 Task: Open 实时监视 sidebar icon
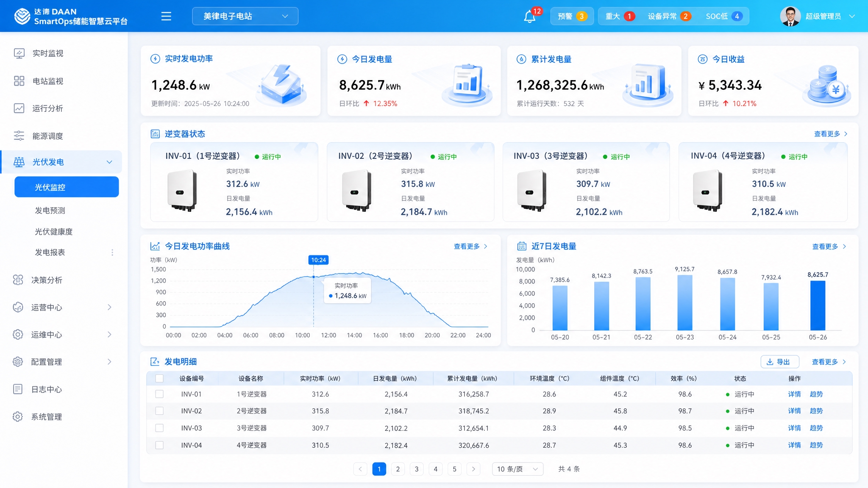pos(19,53)
